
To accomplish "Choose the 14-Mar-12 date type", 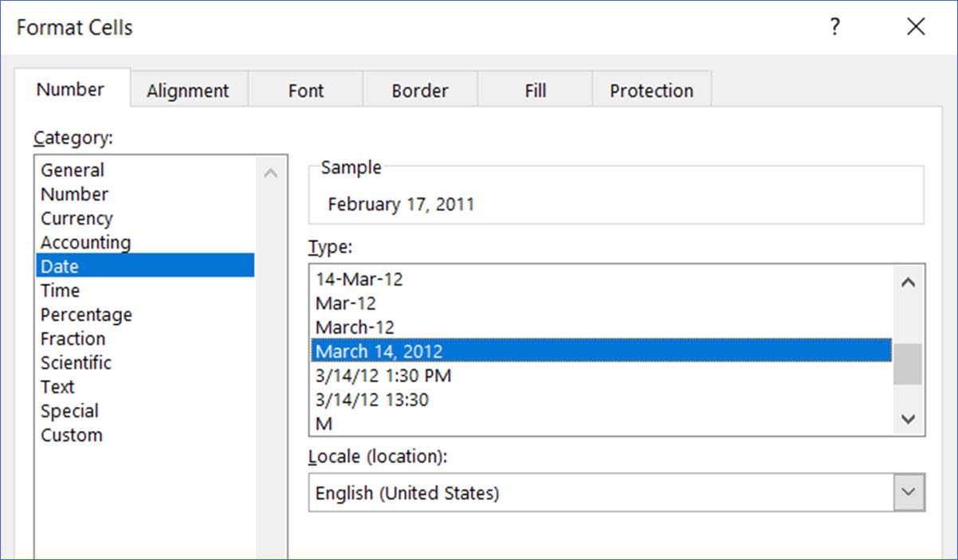I will point(360,279).
